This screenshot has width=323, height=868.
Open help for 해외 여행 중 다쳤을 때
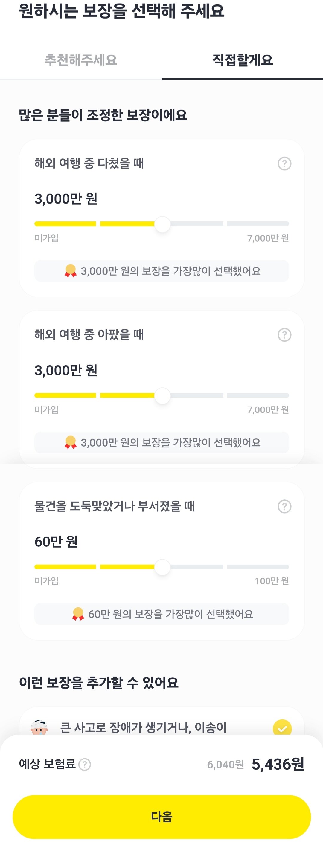pyautogui.click(x=284, y=164)
